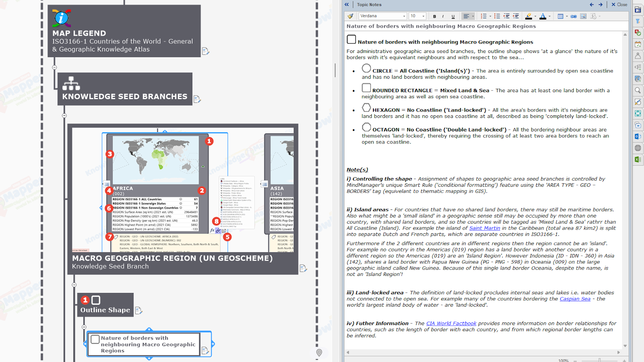The image size is (644, 362).
Task: Select the Outline Shape topic
Action: (105, 305)
